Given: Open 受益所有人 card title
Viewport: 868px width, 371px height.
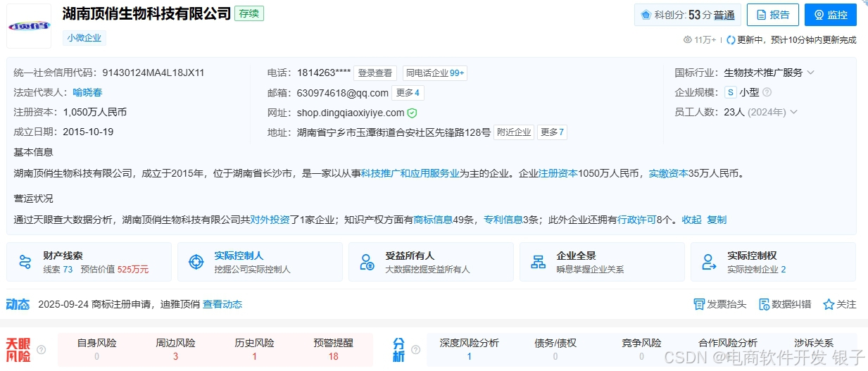Looking at the screenshot, I should click(x=410, y=256).
